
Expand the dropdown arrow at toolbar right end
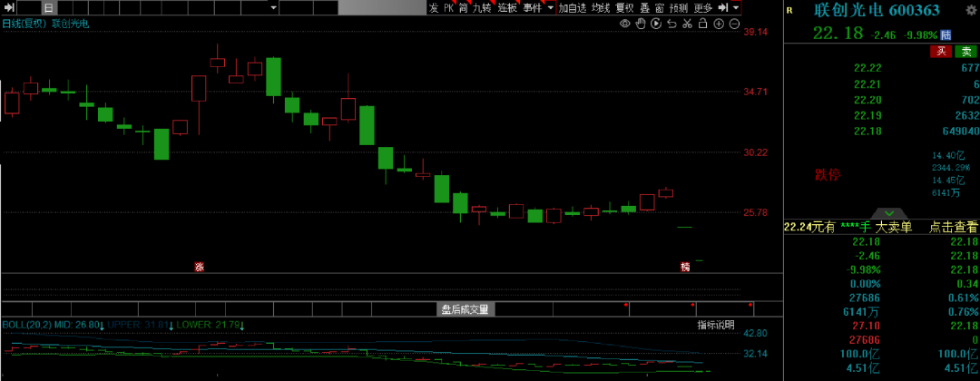(x=736, y=8)
